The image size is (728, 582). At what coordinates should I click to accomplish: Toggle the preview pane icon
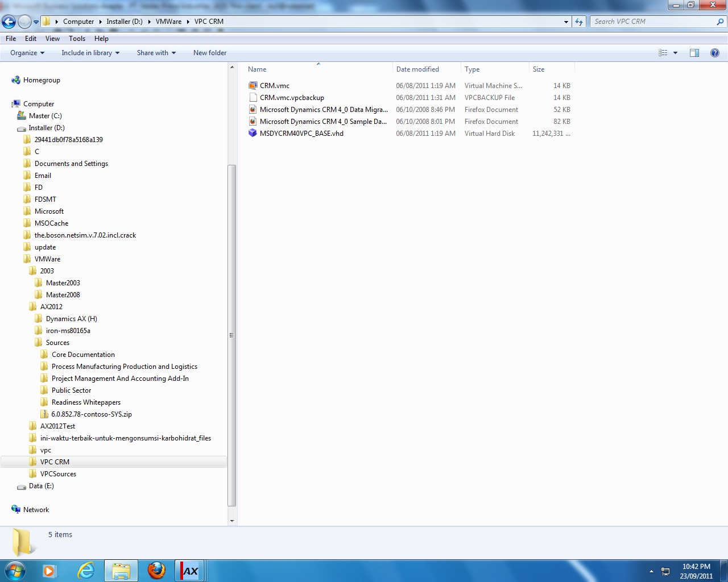coord(694,53)
